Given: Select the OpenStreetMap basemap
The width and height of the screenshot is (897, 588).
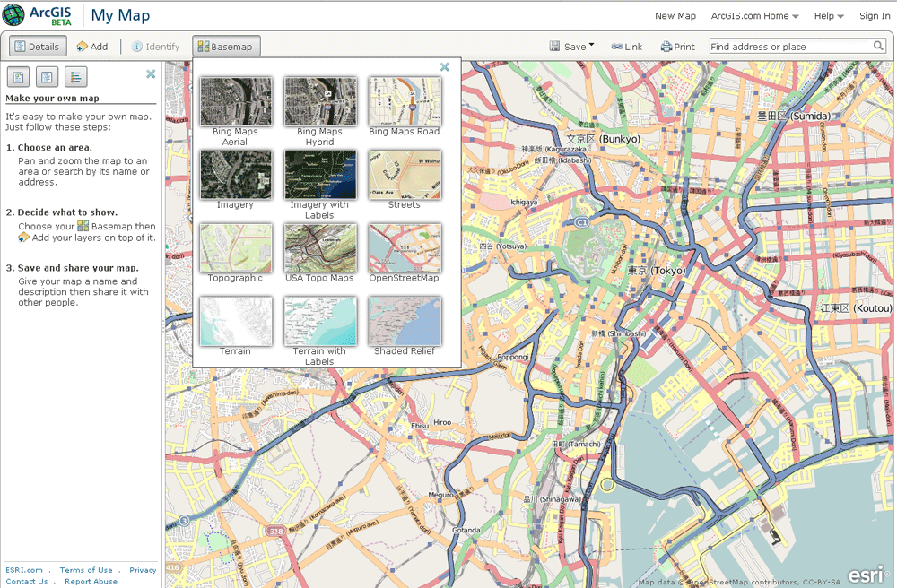Looking at the screenshot, I should (405, 248).
